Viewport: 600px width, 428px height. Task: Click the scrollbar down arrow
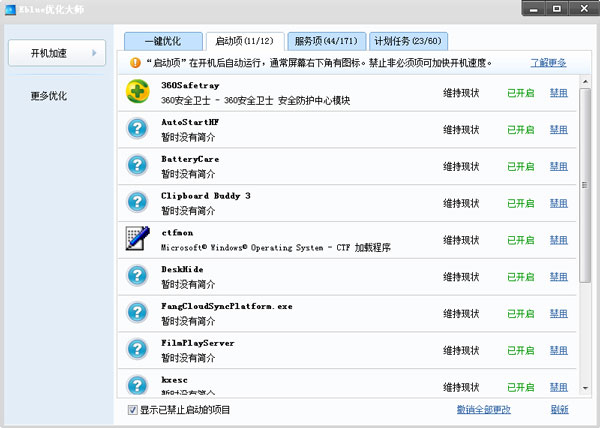click(585, 388)
